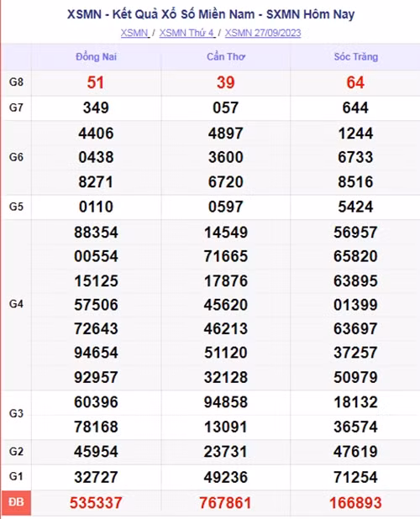Select the Cần Thơ column header

tap(226, 56)
